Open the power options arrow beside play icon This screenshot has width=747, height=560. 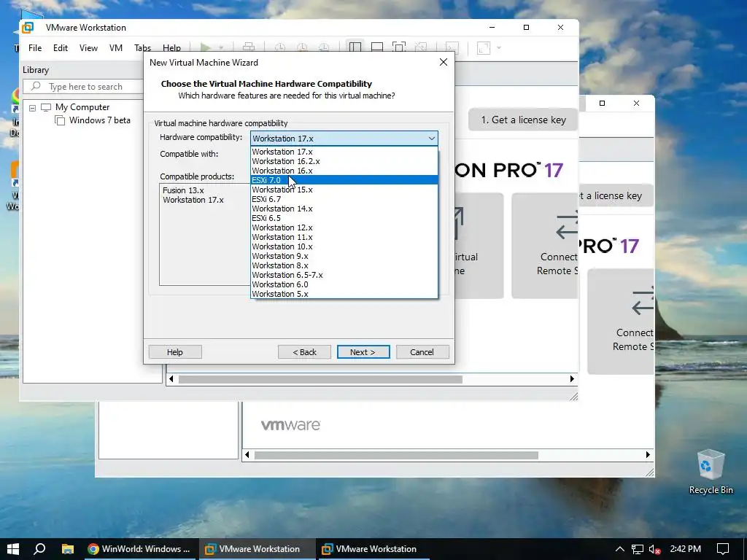[220, 47]
